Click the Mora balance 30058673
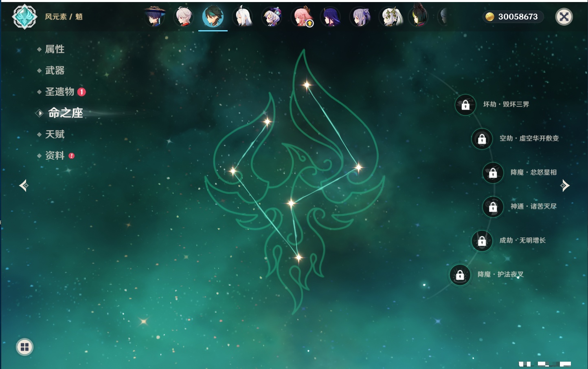This screenshot has width=588, height=369. click(x=518, y=17)
